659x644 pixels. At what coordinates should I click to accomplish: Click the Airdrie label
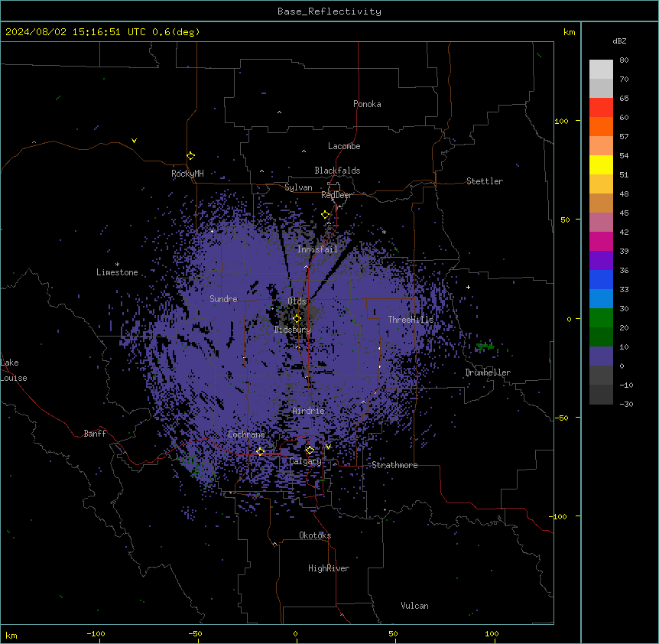309,411
